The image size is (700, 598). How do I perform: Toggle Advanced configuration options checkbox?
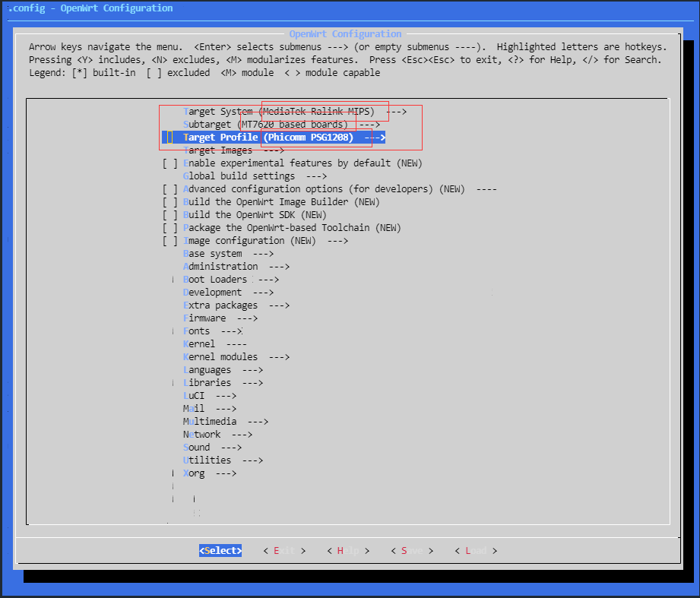(x=170, y=189)
